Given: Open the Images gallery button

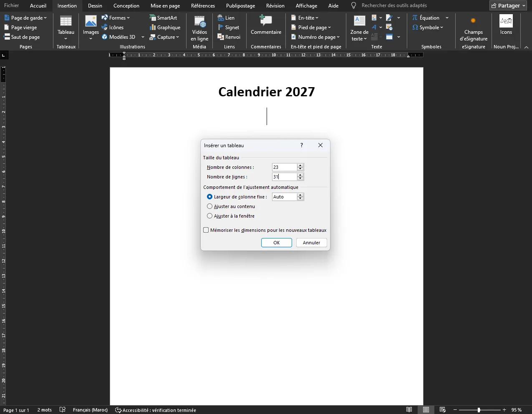Looking at the screenshot, I should [x=91, y=28].
